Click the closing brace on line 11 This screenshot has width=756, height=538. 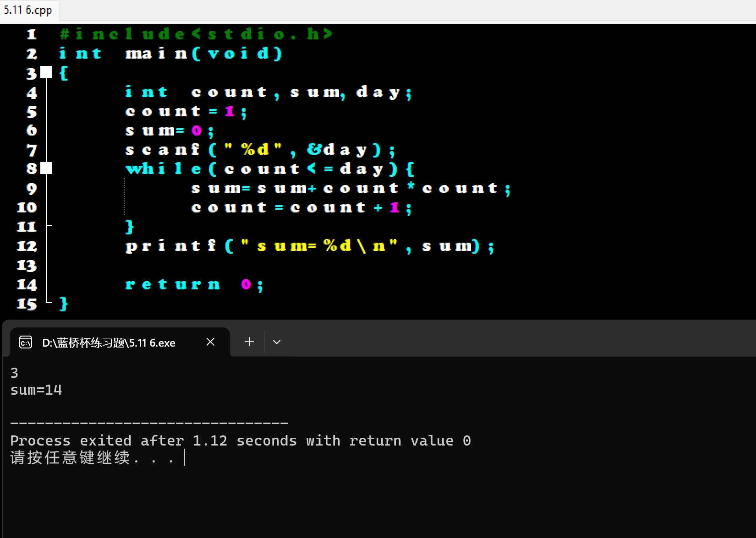tap(130, 227)
